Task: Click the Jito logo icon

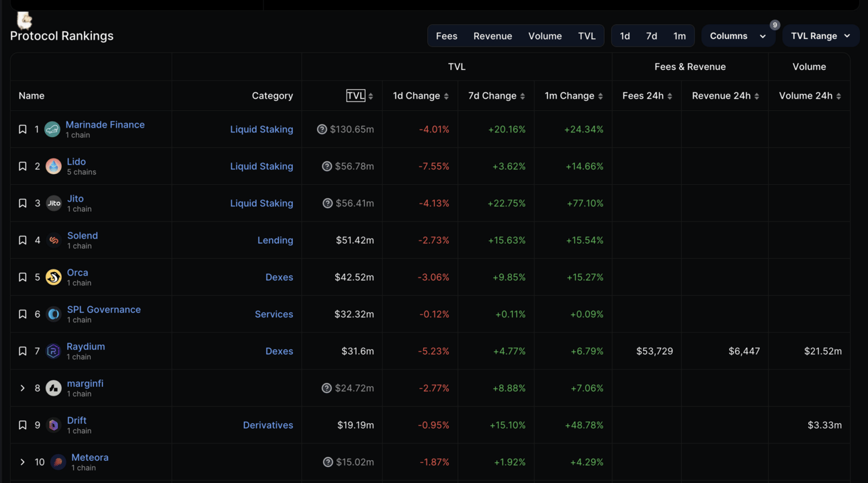Action: 54,203
